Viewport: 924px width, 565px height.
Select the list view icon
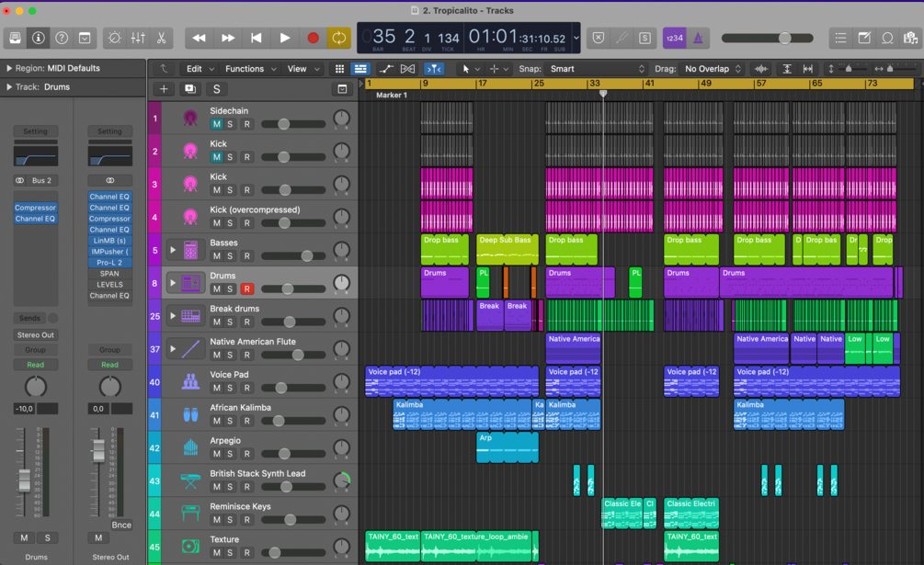tap(360, 69)
